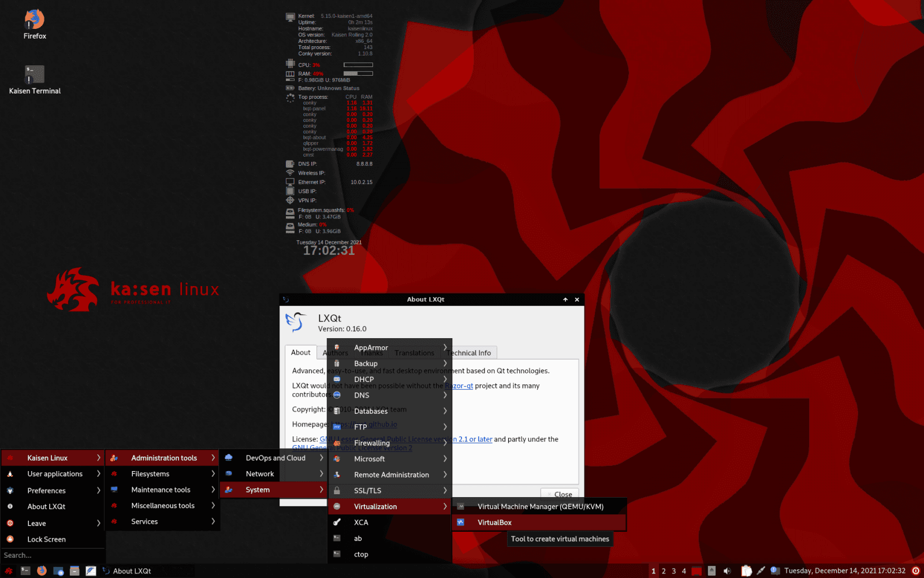Select the System menu entry

point(274,490)
